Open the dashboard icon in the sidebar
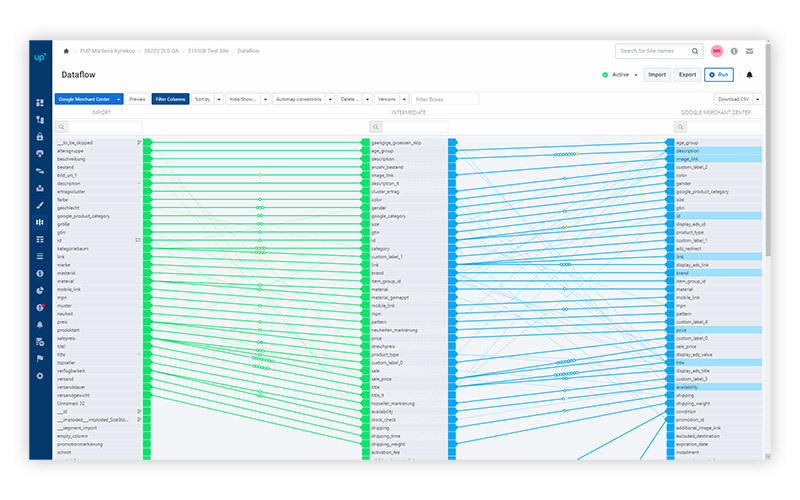The height and width of the screenshot is (500, 800). (40, 103)
